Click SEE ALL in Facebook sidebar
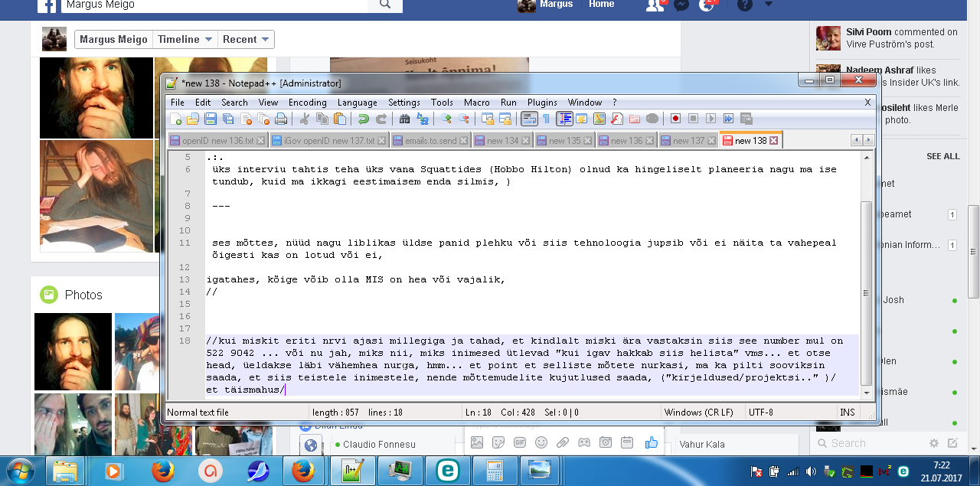980x486 pixels. pyautogui.click(x=942, y=156)
